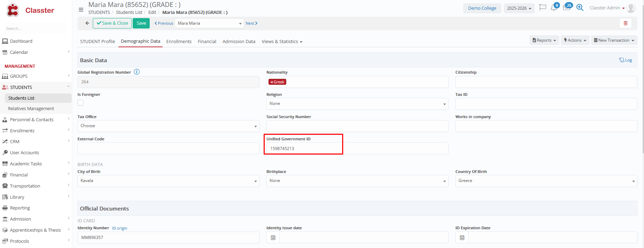Open the Financial tab
The image size is (644, 248).
(x=207, y=42)
